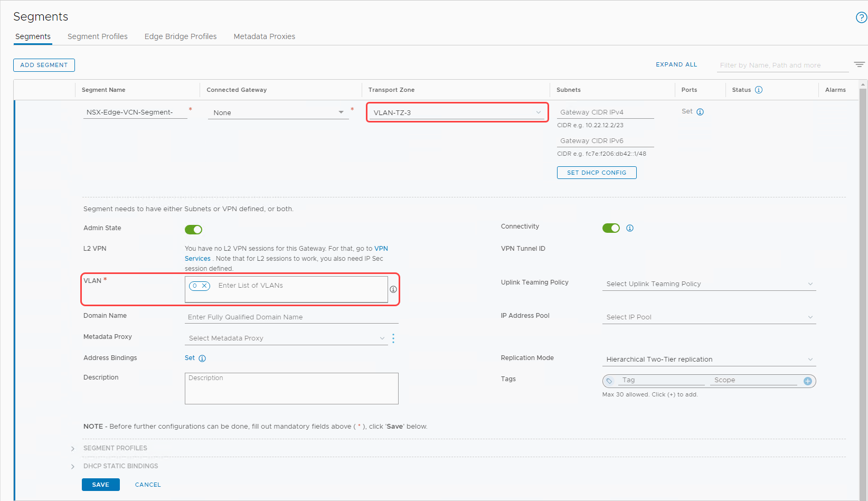Open the Metadata Proxies tab
This screenshot has width=868, height=501.
264,36
